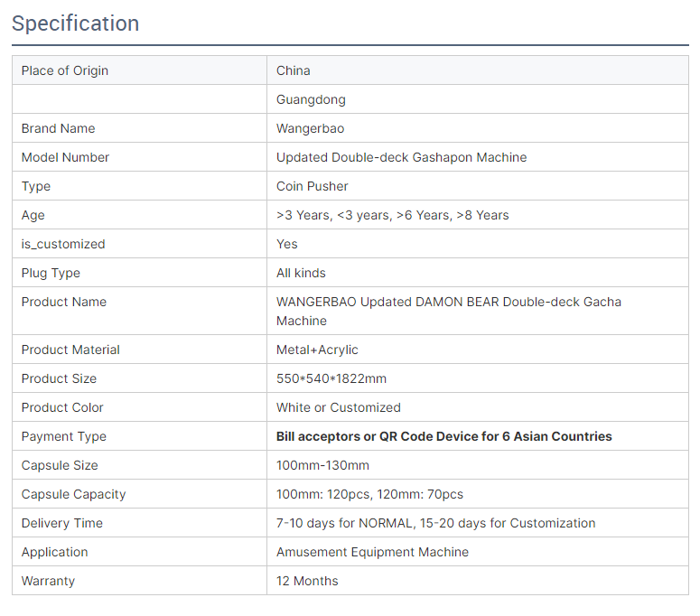Click 'WANGERBAO Updated DAMON BEAR' product name value
The height and width of the screenshot is (616, 700).
pos(449,311)
